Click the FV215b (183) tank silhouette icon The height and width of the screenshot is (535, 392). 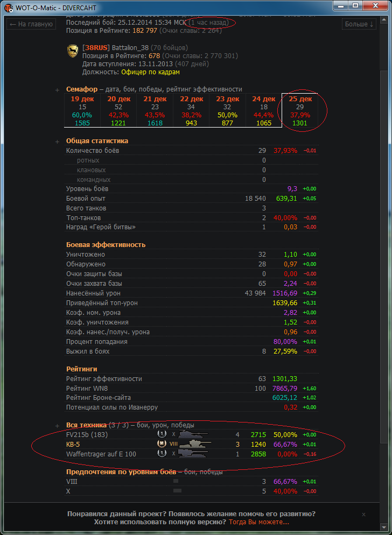193,435
